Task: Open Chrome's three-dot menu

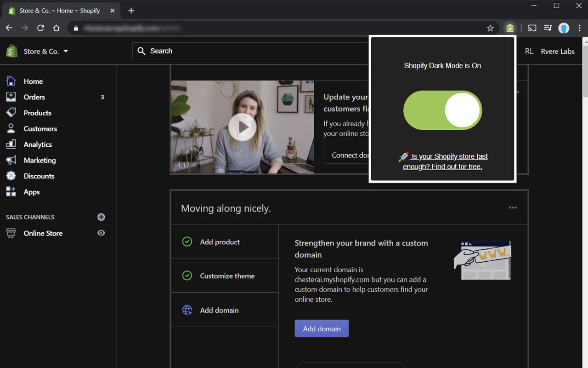Action: [x=579, y=28]
